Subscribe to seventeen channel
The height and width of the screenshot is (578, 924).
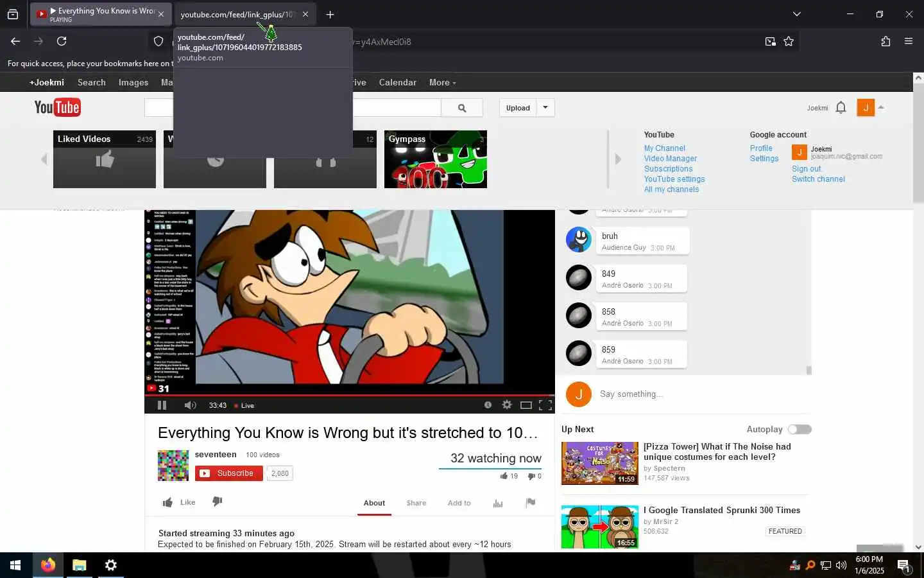click(229, 473)
